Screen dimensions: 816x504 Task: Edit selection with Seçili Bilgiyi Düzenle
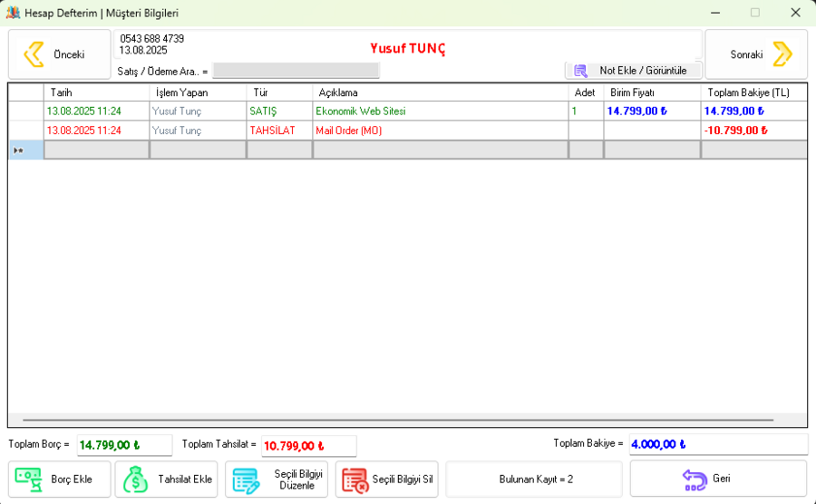(277, 479)
